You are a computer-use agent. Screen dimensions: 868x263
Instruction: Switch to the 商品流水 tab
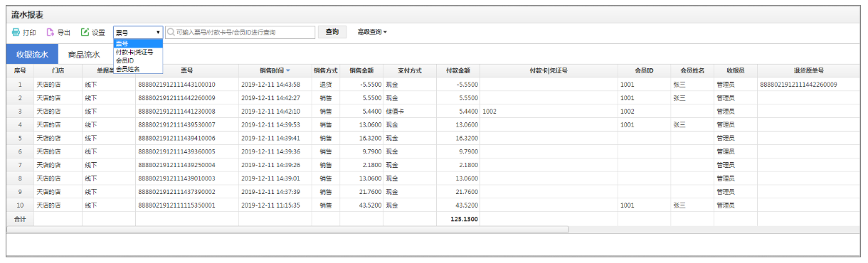click(x=84, y=54)
